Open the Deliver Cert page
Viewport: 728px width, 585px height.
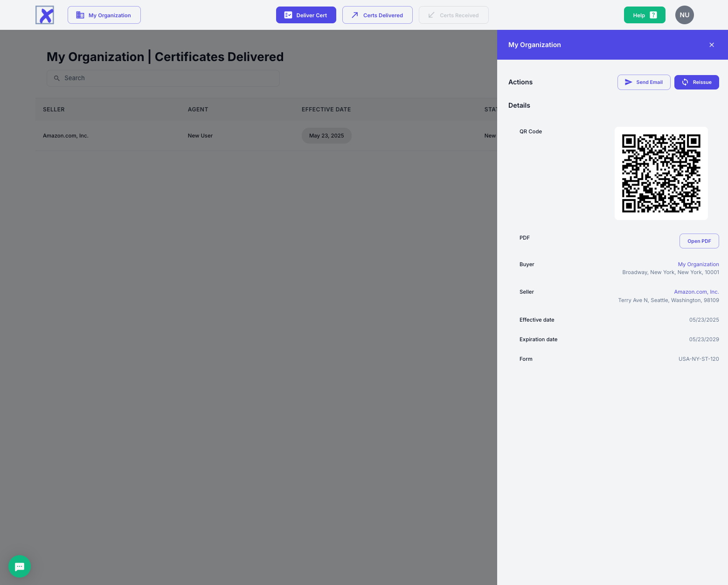pos(306,15)
